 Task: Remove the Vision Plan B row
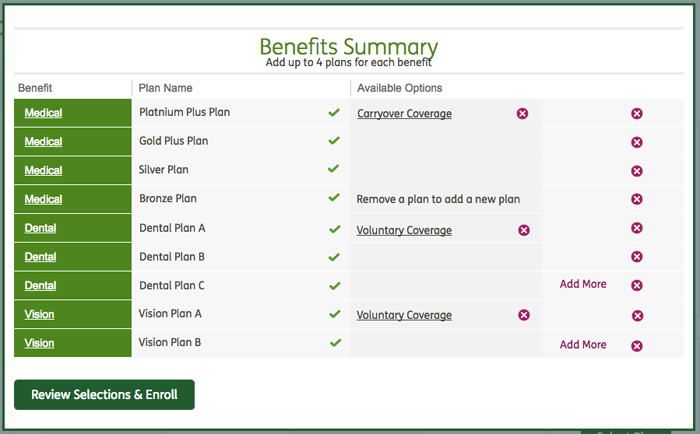point(637,346)
